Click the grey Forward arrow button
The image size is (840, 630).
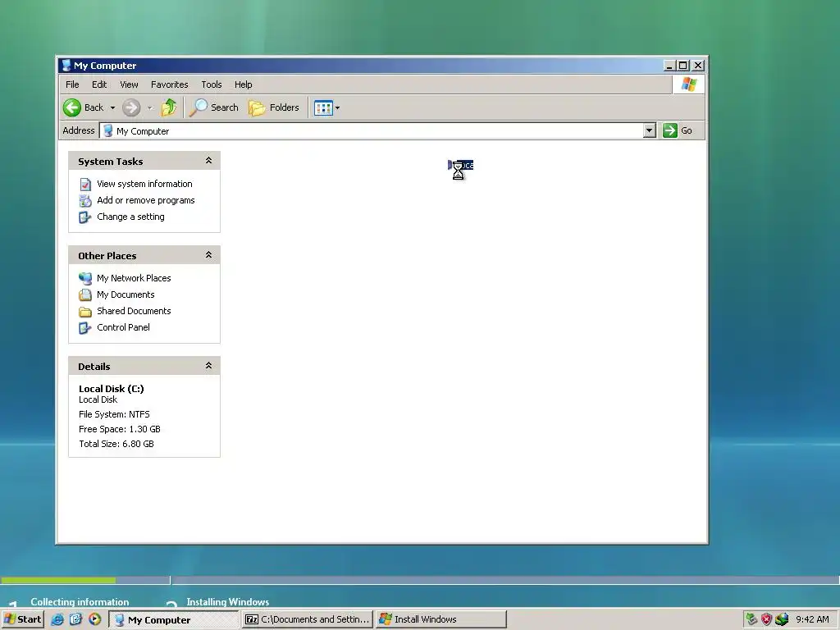coord(130,107)
